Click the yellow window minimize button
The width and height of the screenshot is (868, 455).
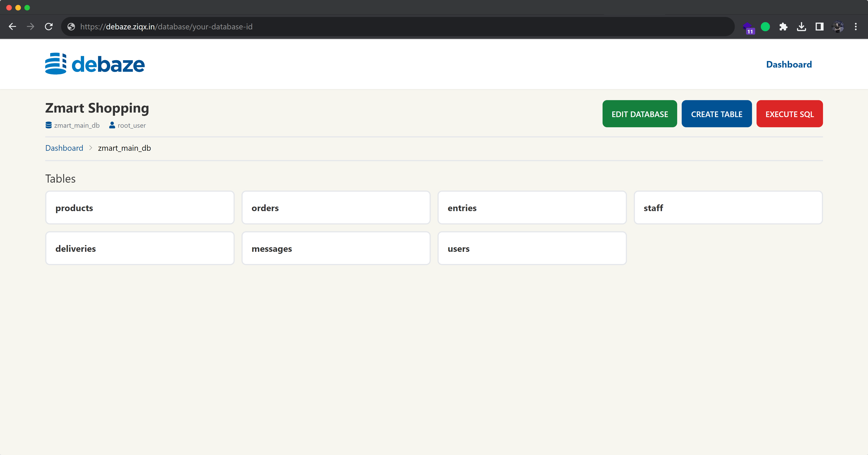pos(18,7)
